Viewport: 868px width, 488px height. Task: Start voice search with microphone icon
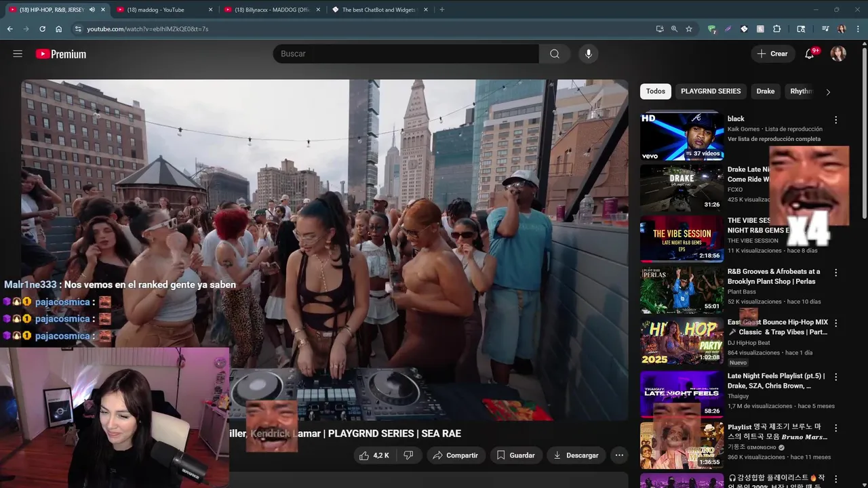(x=589, y=54)
